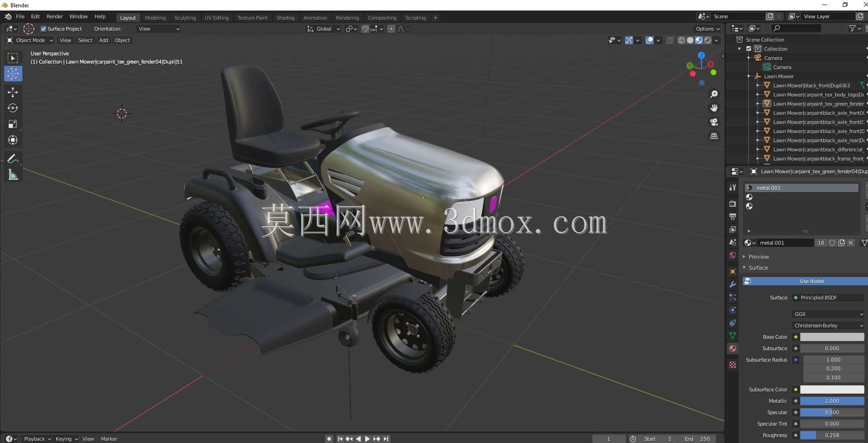The height and width of the screenshot is (443, 868).
Task: Open the Global transform orientation dropdown
Action: point(324,29)
